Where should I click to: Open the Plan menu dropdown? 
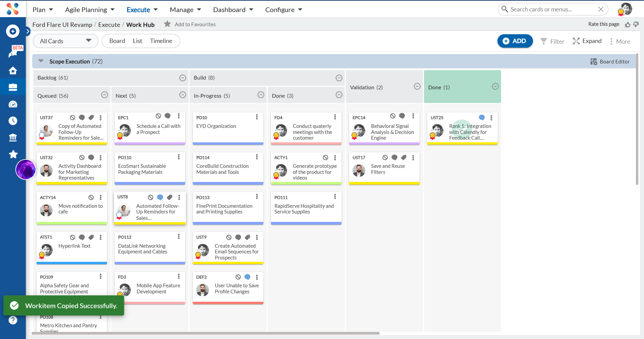pos(43,10)
